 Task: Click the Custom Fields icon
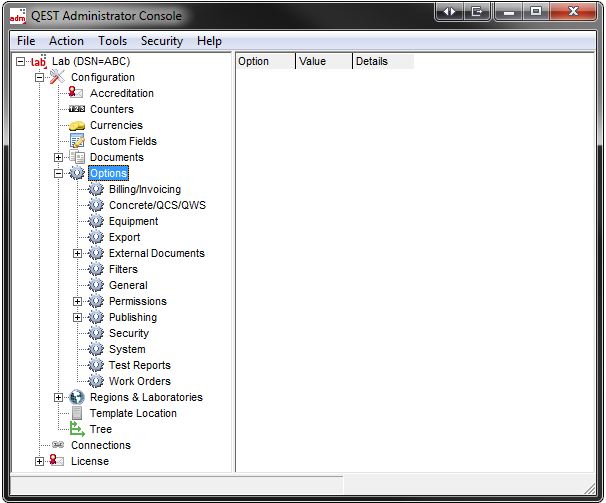pos(77,141)
